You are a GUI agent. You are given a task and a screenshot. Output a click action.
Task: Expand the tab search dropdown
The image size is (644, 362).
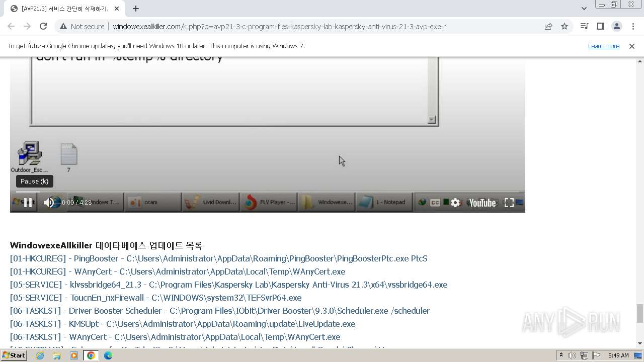point(584,8)
